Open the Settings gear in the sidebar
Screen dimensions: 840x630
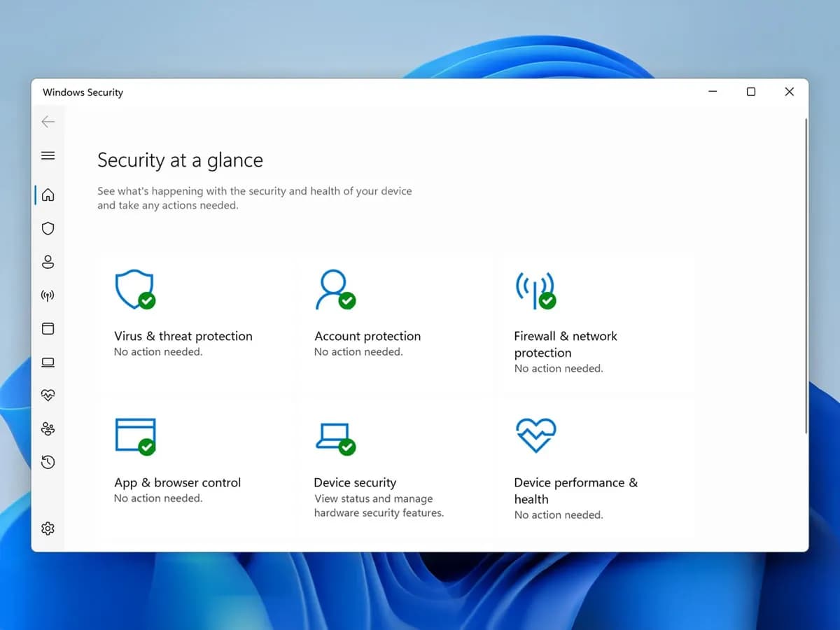point(48,528)
